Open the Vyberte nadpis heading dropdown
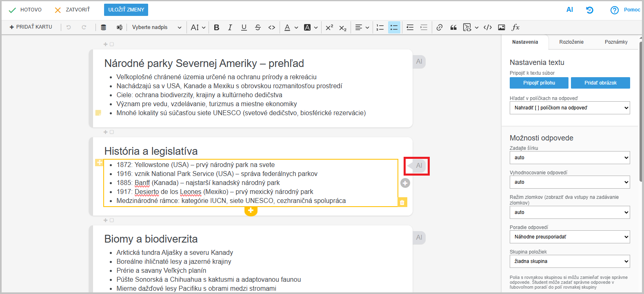The height and width of the screenshot is (294, 644). click(x=157, y=27)
